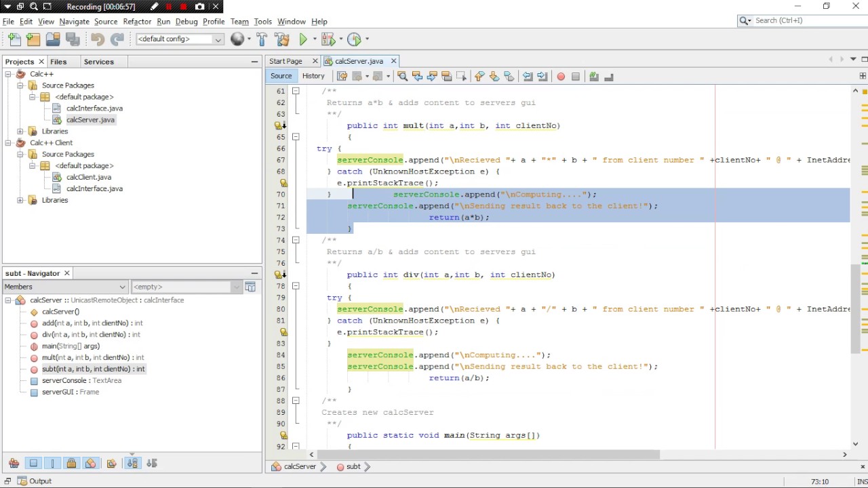Viewport: 868px width, 488px height.
Task: Collapse the Calc++ Client project node
Action: coord(8,143)
